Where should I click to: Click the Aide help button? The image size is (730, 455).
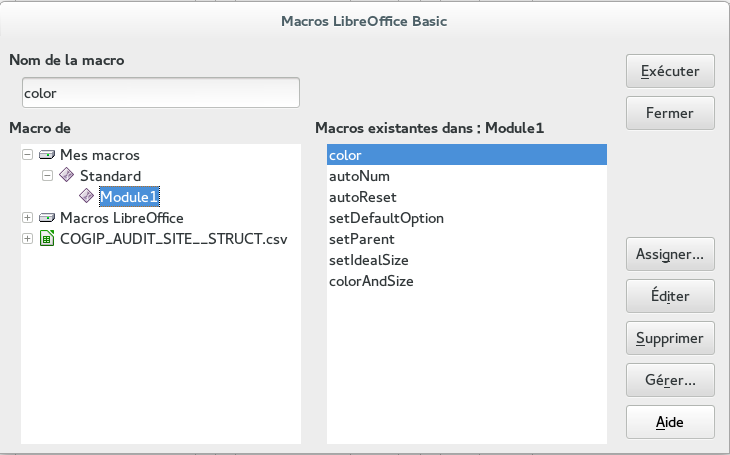tap(670, 421)
